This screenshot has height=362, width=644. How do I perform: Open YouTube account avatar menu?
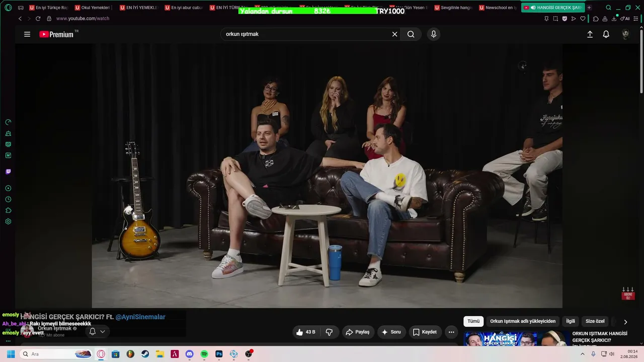click(625, 34)
